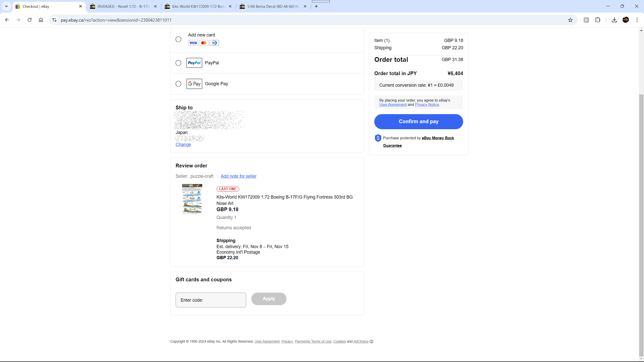Restore down the browser window

pyautogui.click(x=622, y=6)
